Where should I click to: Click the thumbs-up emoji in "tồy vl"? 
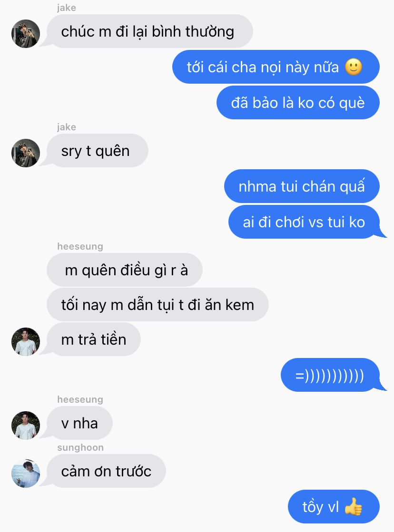(353, 506)
